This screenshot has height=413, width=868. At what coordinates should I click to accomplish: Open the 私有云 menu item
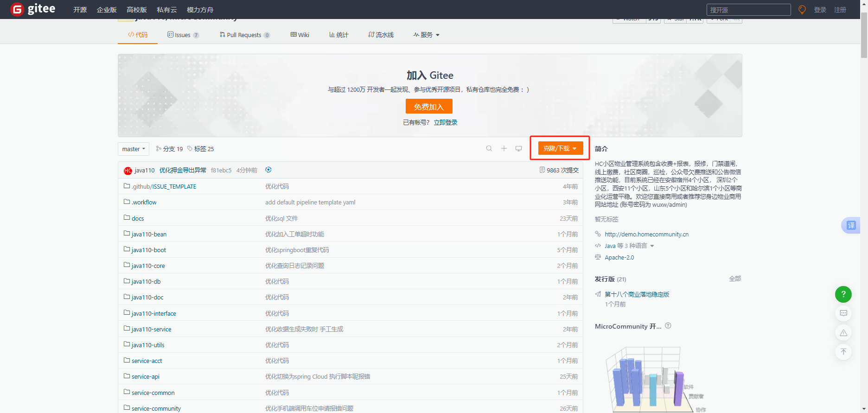tap(167, 10)
